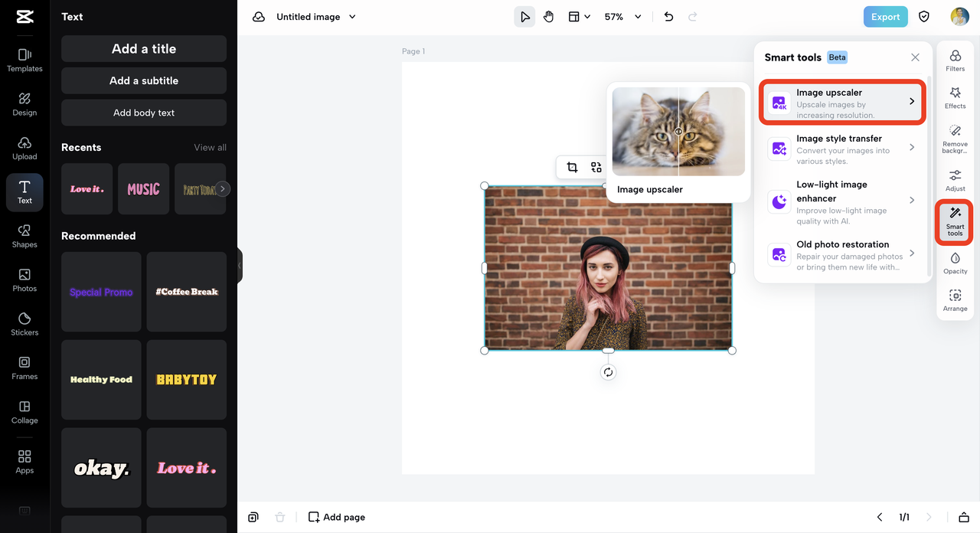Select the pointer select tool
Image resolution: width=980 pixels, height=533 pixels.
524,17
